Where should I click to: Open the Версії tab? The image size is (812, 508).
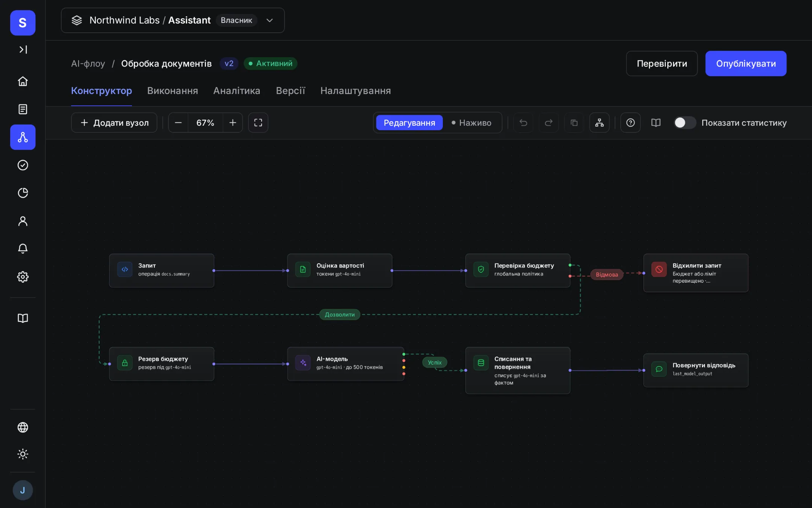coord(290,91)
